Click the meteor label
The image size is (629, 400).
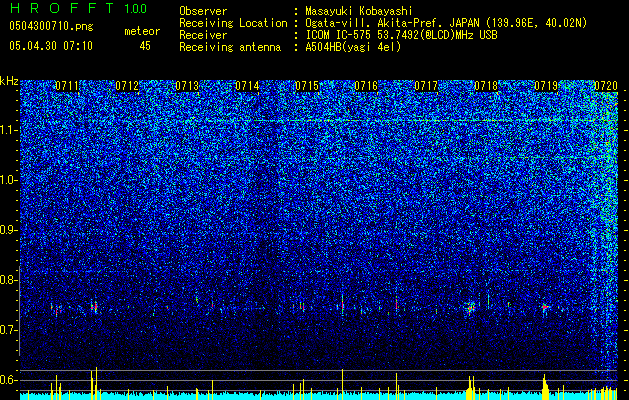tap(142, 31)
